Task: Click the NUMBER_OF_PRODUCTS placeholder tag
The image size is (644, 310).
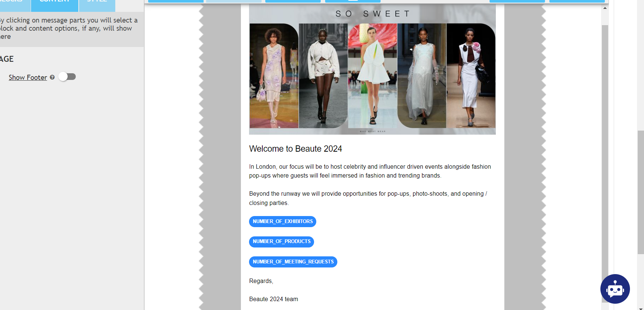Action: [281, 242]
